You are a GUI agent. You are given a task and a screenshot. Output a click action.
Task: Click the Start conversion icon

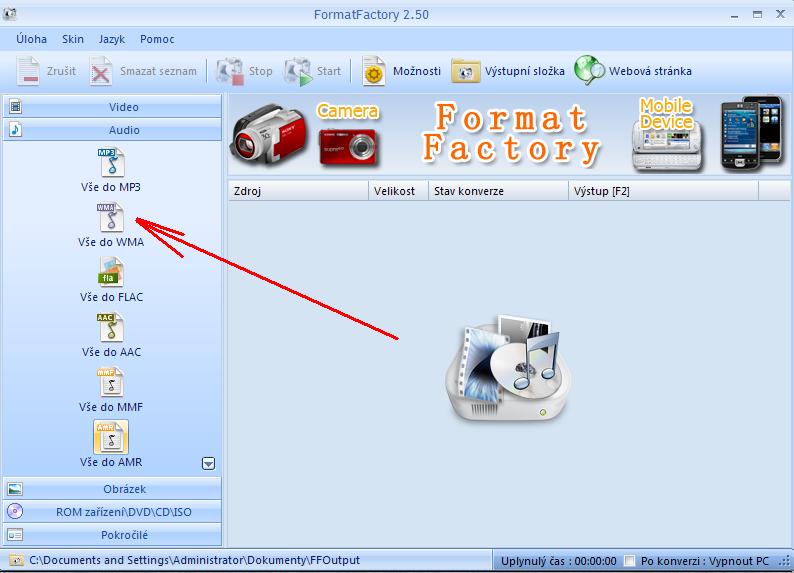298,71
